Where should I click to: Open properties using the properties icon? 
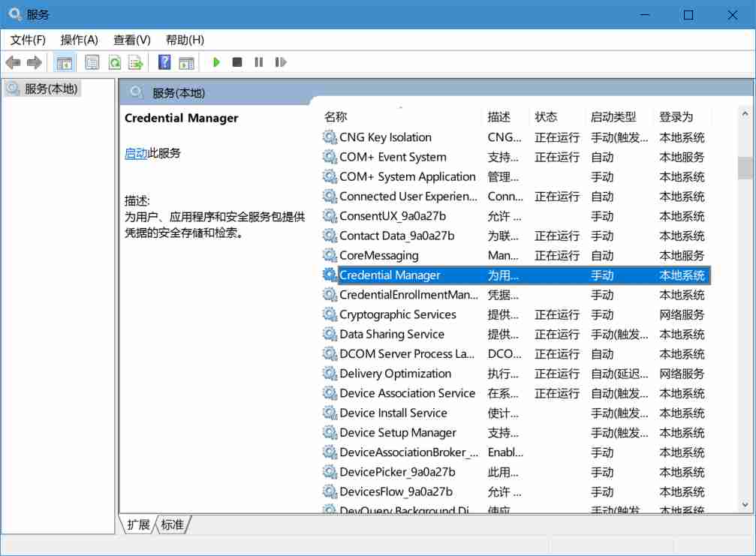91,62
